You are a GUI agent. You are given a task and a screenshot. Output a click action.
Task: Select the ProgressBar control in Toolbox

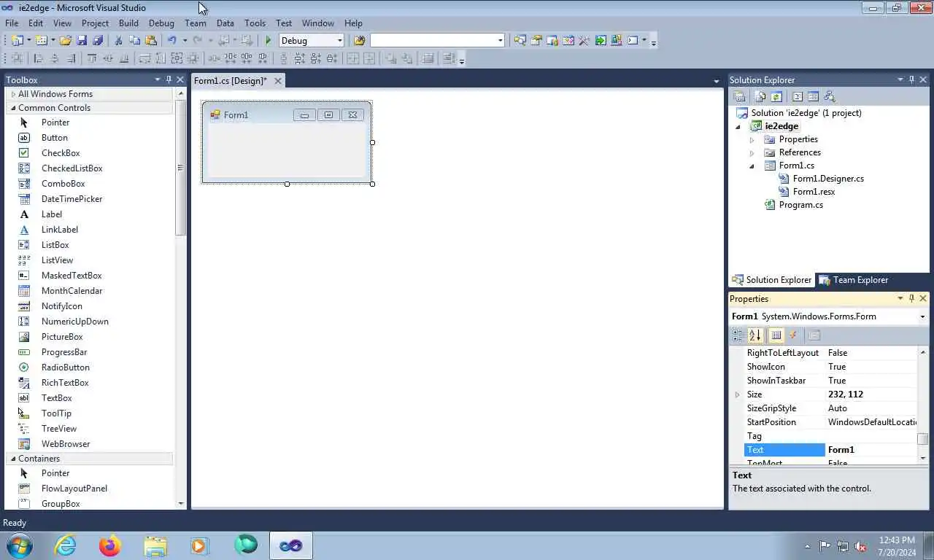coord(64,352)
